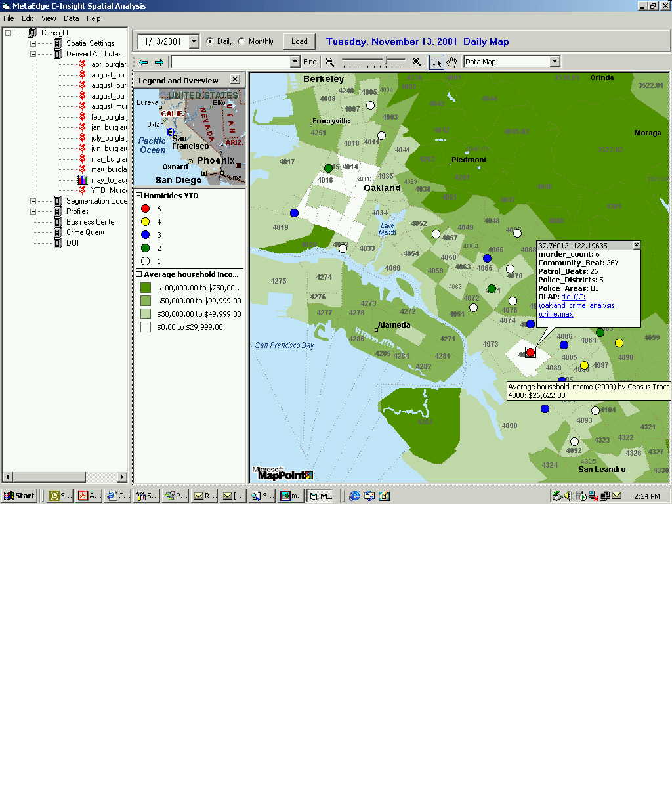Collapse the Homicides YTD legend section
Image resolution: width=672 pixels, height=788 pixels.
[x=139, y=196]
